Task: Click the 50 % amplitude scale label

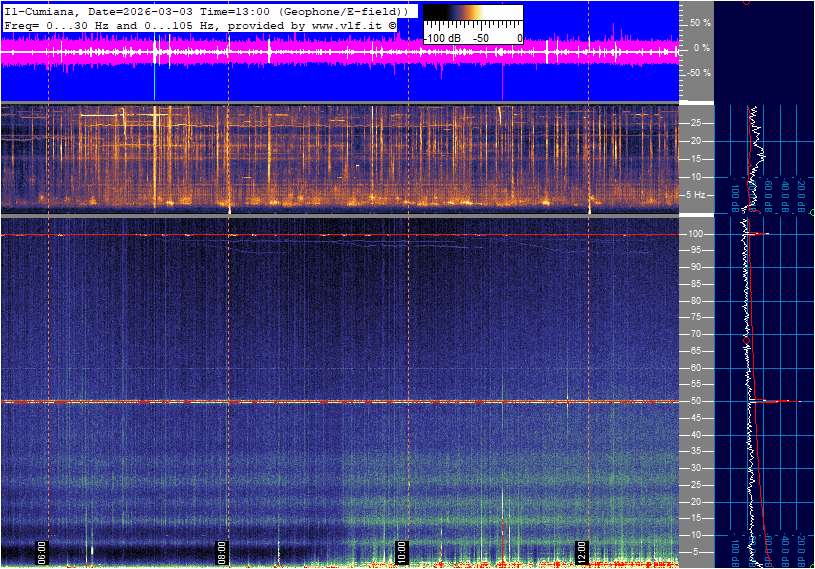Action: point(700,22)
